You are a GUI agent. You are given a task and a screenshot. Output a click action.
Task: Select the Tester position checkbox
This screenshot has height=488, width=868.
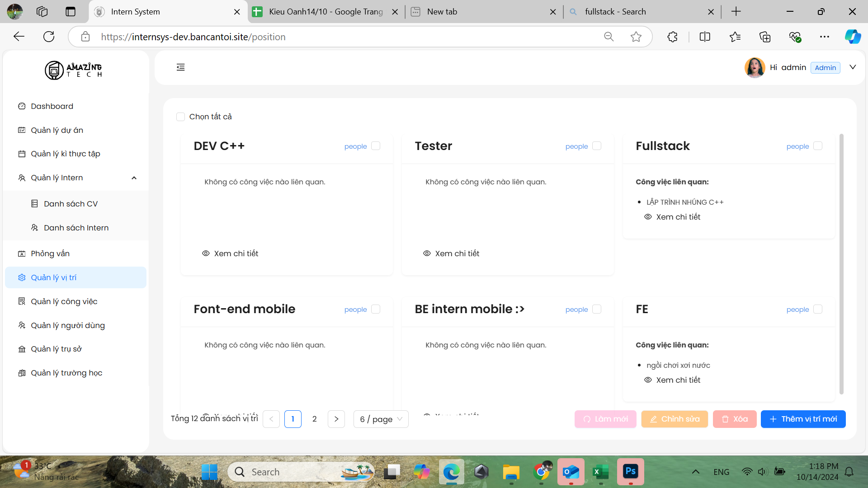[x=596, y=146]
